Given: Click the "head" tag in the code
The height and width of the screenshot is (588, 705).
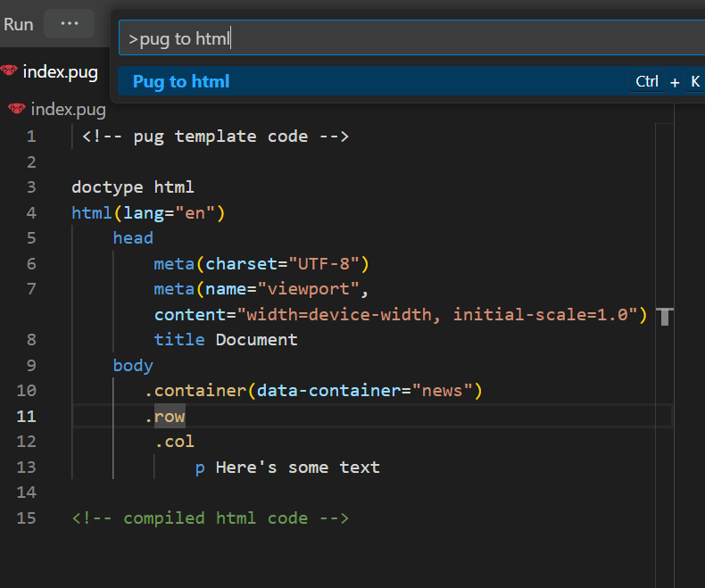Looking at the screenshot, I should click(133, 238).
